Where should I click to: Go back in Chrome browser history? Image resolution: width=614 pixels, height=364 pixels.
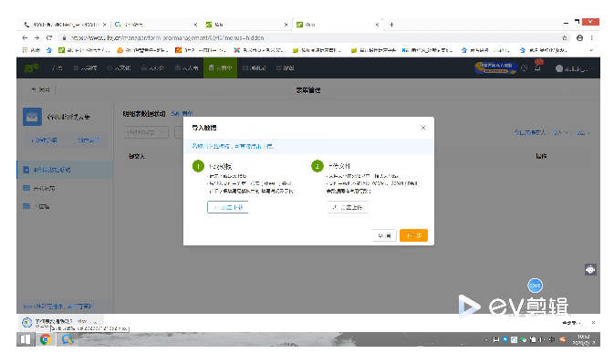(25, 38)
